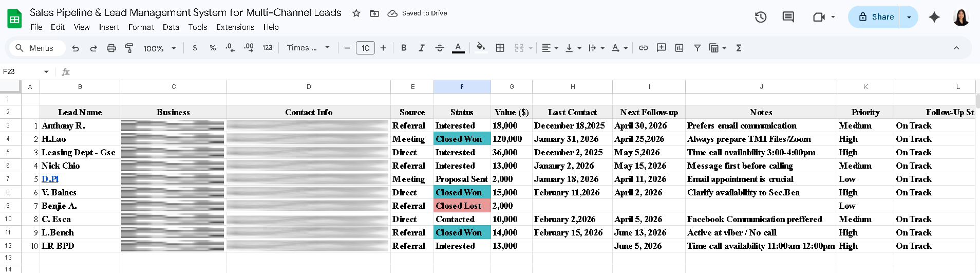Open the filter views table dropdown

coord(718,48)
